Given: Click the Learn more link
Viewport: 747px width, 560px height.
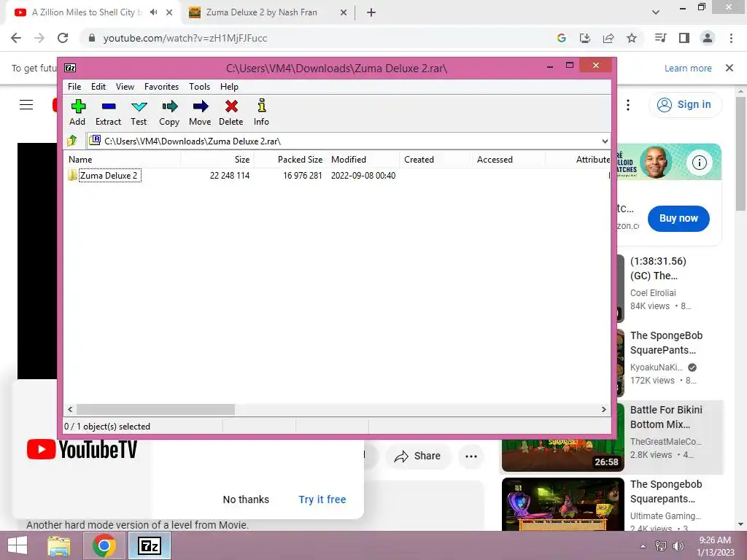Looking at the screenshot, I should coord(688,68).
